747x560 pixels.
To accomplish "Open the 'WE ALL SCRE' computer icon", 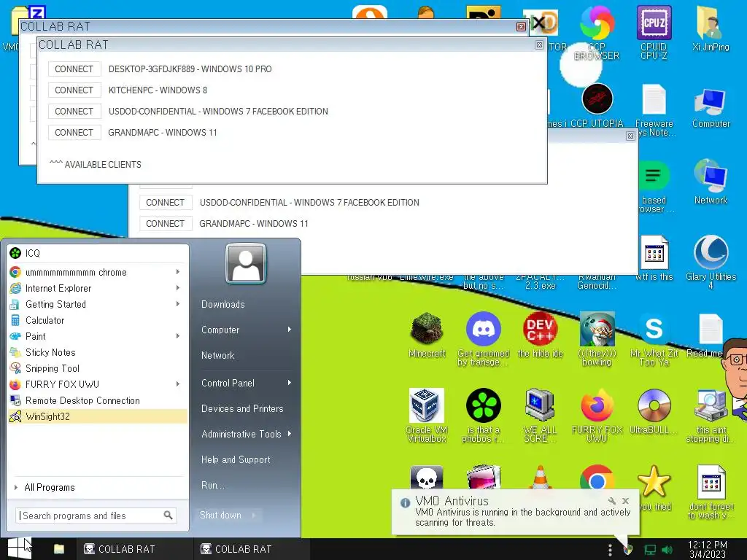I will point(540,415).
